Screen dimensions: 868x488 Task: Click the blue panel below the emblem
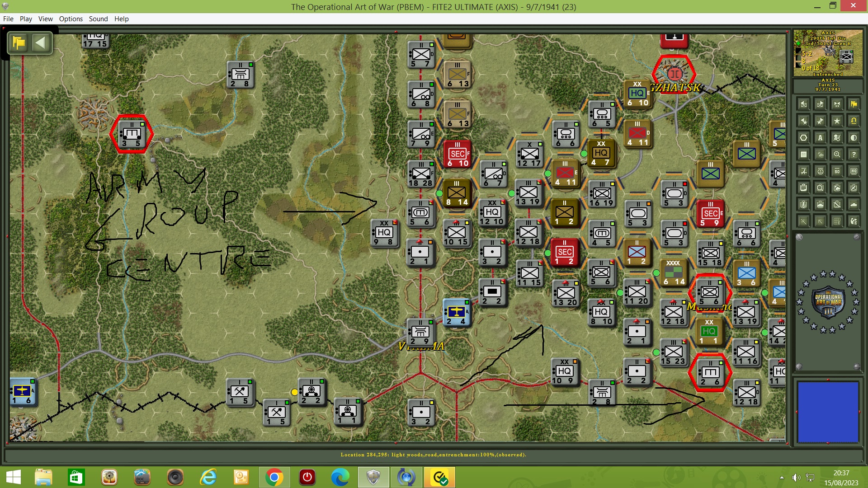coord(828,412)
